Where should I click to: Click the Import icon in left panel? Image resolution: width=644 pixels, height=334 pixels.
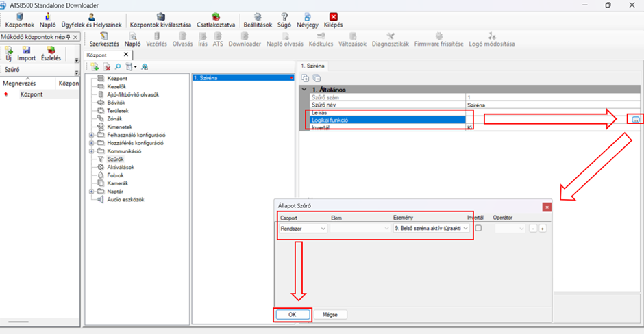(27, 50)
